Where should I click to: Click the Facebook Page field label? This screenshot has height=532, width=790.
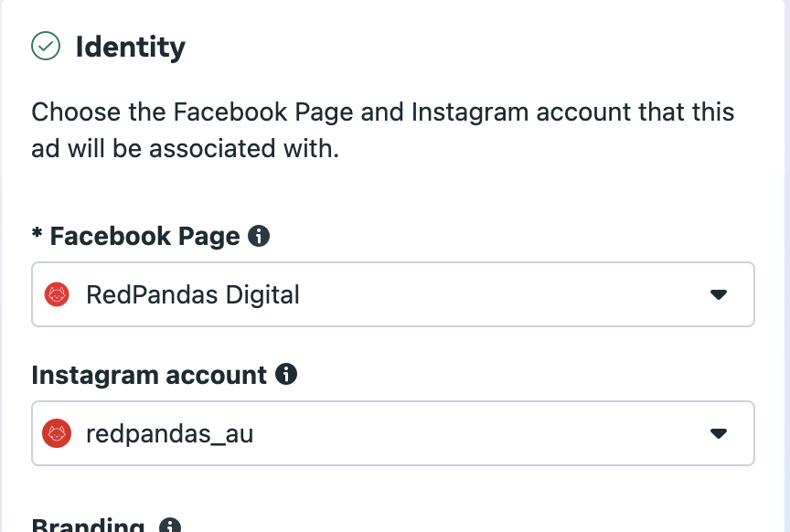(144, 237)
